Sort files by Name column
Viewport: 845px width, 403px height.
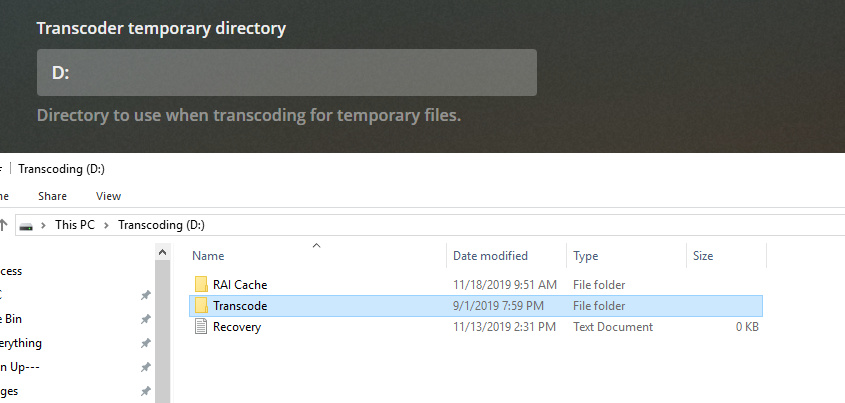point(208,256)
